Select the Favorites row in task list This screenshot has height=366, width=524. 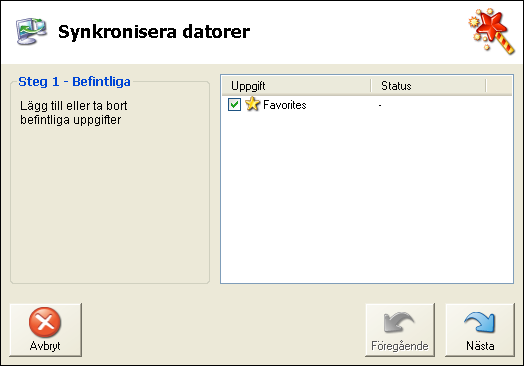(367, 105)
